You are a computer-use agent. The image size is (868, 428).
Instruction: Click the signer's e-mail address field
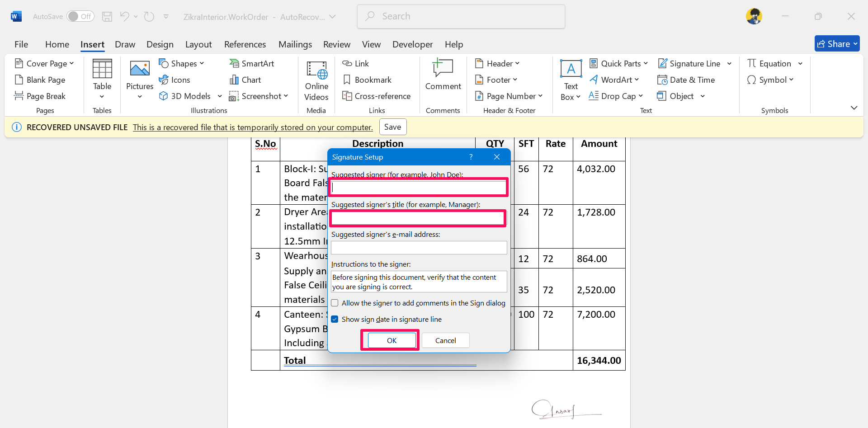419,248
